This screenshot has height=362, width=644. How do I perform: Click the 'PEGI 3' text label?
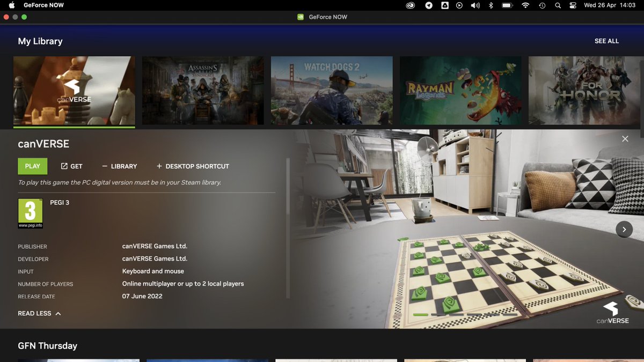(60, 203)
